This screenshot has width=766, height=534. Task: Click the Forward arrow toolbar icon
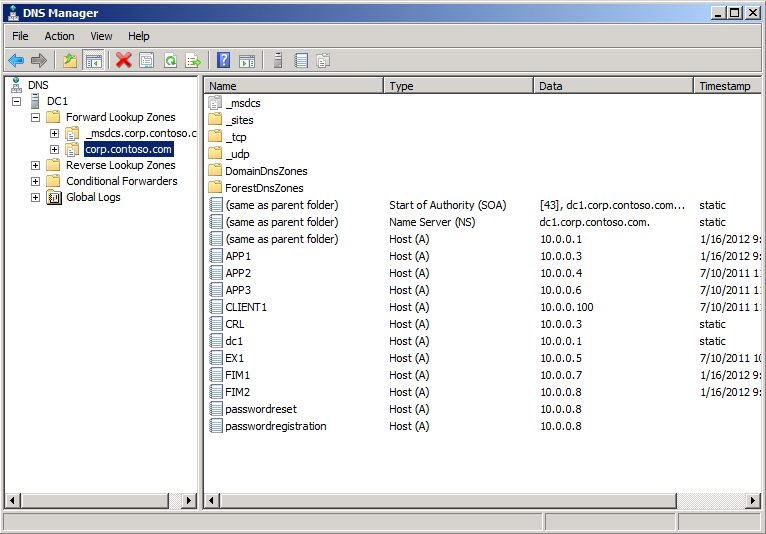click(x=39, y=61)
